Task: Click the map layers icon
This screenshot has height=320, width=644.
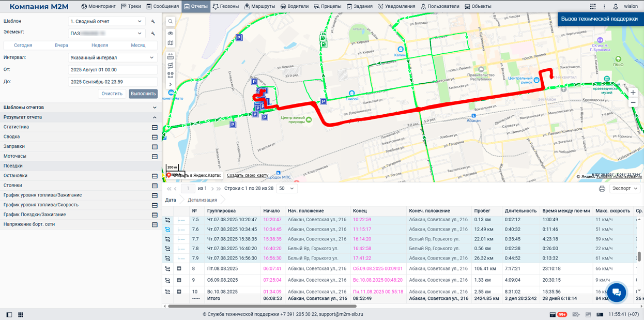Action: coord(170,43)
